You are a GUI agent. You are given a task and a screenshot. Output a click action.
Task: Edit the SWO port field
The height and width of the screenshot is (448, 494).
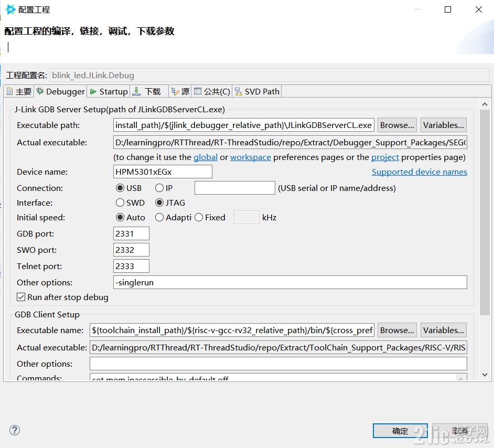[131, 250]
